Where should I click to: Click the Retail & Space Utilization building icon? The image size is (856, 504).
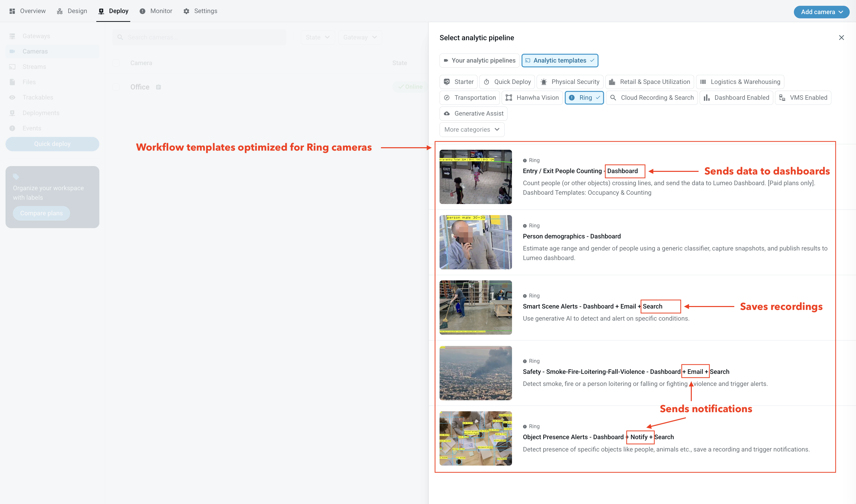(612, 82)
